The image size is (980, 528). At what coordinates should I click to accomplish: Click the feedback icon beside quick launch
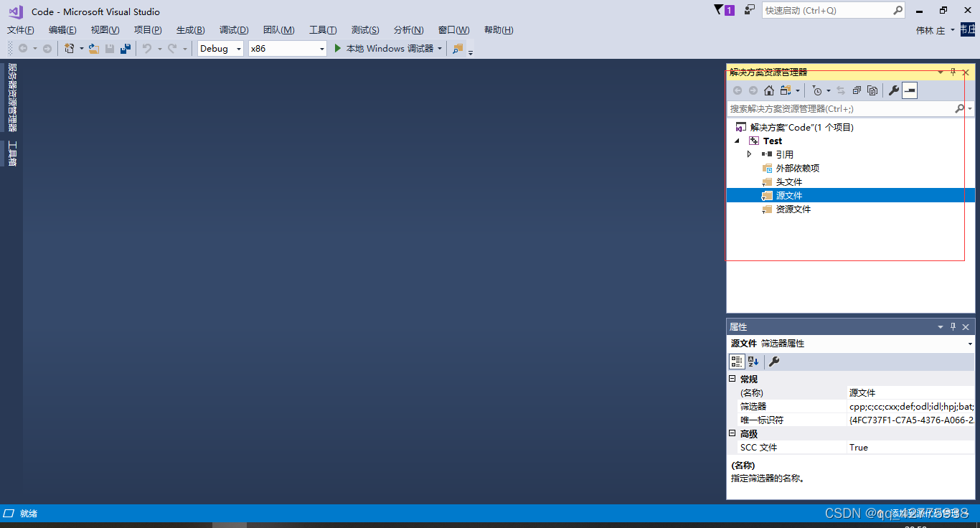tap(750, 10)
